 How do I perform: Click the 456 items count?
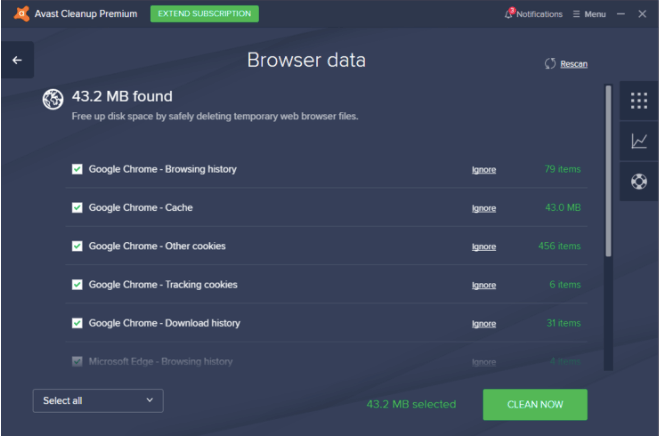(x=559, y=246)
